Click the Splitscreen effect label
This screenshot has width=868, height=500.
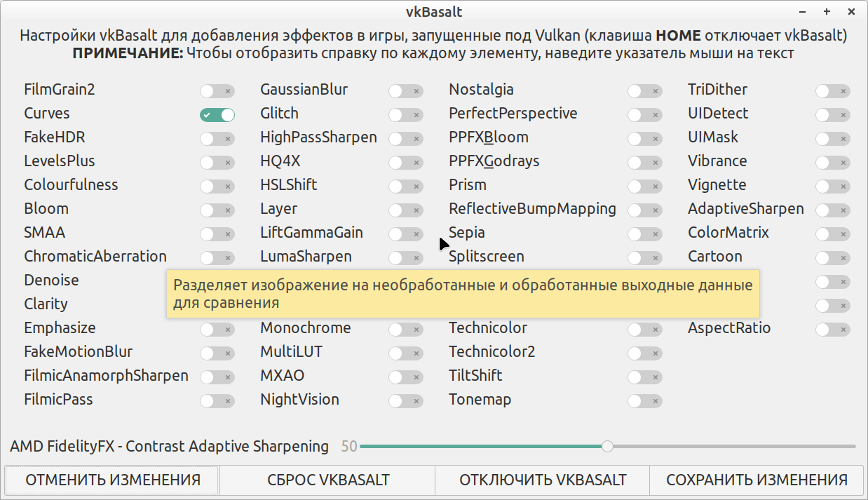487,257
